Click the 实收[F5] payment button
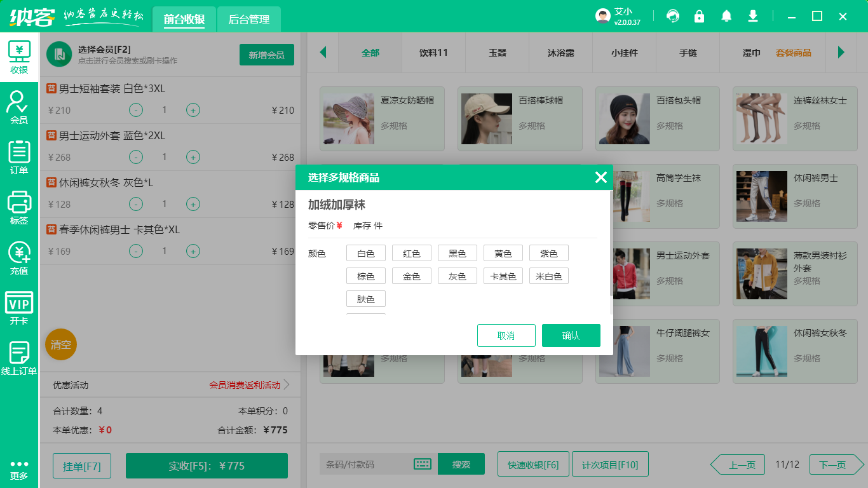The image size is (868, 488). pos(207,466)
